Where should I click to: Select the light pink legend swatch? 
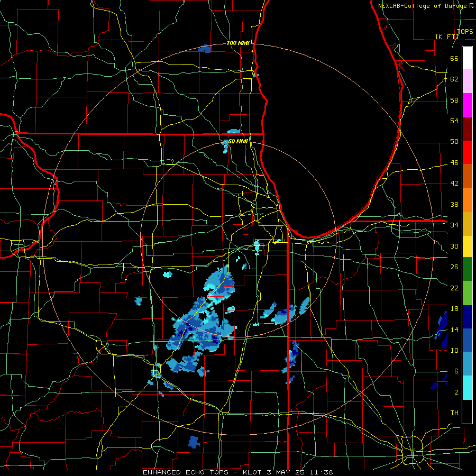[x=467, y=81]
